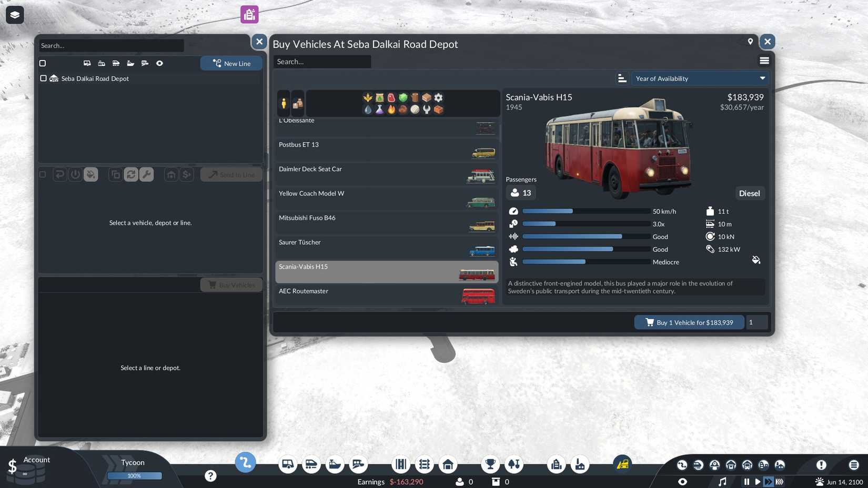Toggle the eye visibility filter in line list
The height and width of the screenshot is (488, 868).
159,63
